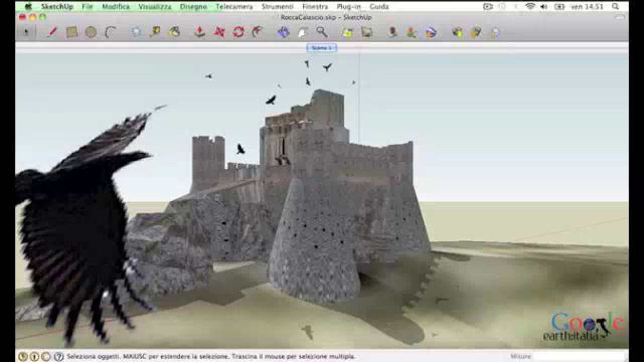
Task: Select the Rectangle drawing tool
Action: point(72,32)
